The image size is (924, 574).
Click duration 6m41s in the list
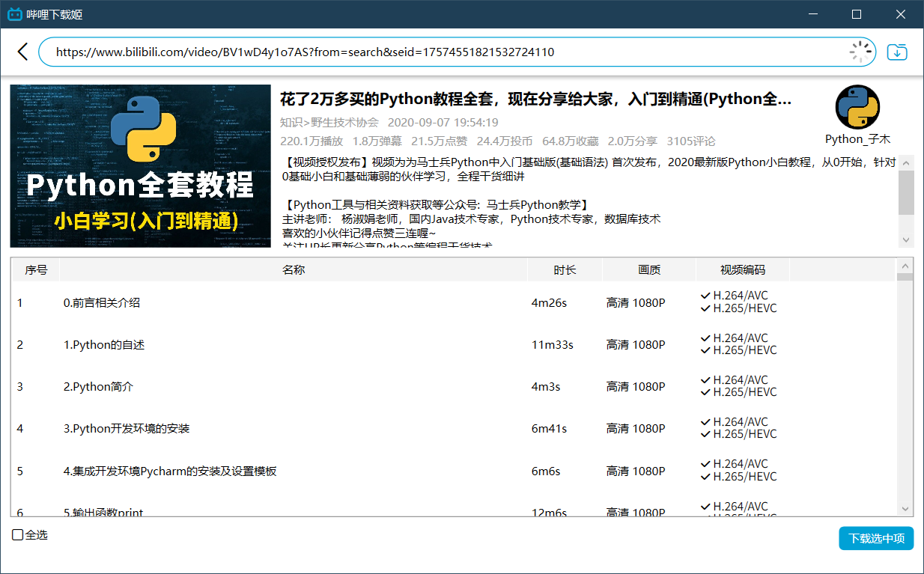click(549, 429)
